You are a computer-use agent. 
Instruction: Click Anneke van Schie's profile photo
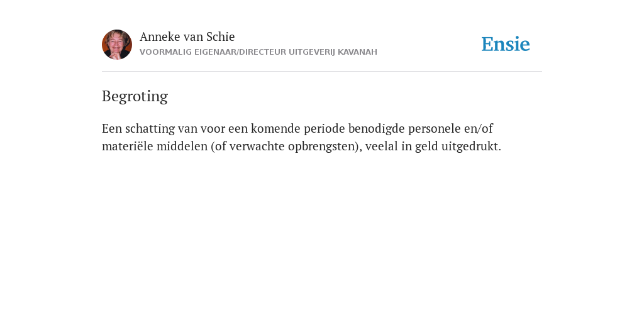pyautogui.click(x=117, y=45)
